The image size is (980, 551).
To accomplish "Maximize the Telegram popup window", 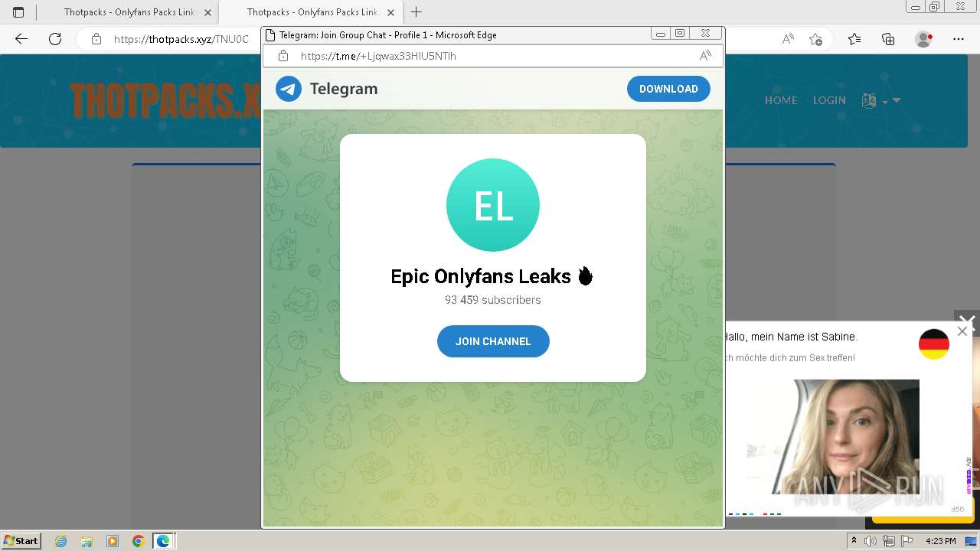I will coord(680,34).
